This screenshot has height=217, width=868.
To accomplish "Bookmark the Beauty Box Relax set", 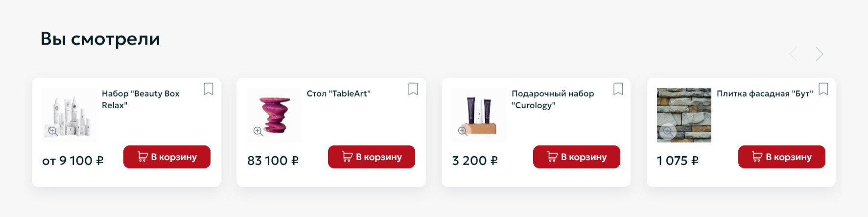I will pyautogui.click(x=209, y=89).
